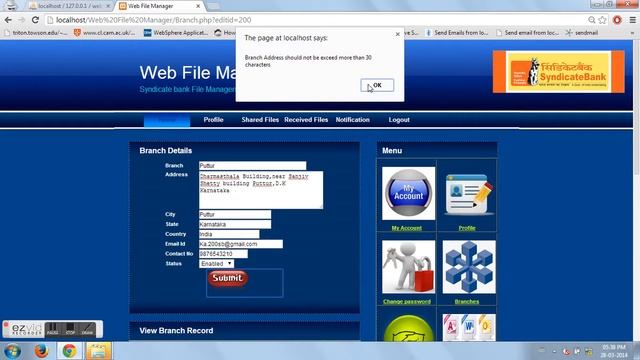Click the browser back arrow
This screenshot has height=360, width=640.
coord(8,20)
